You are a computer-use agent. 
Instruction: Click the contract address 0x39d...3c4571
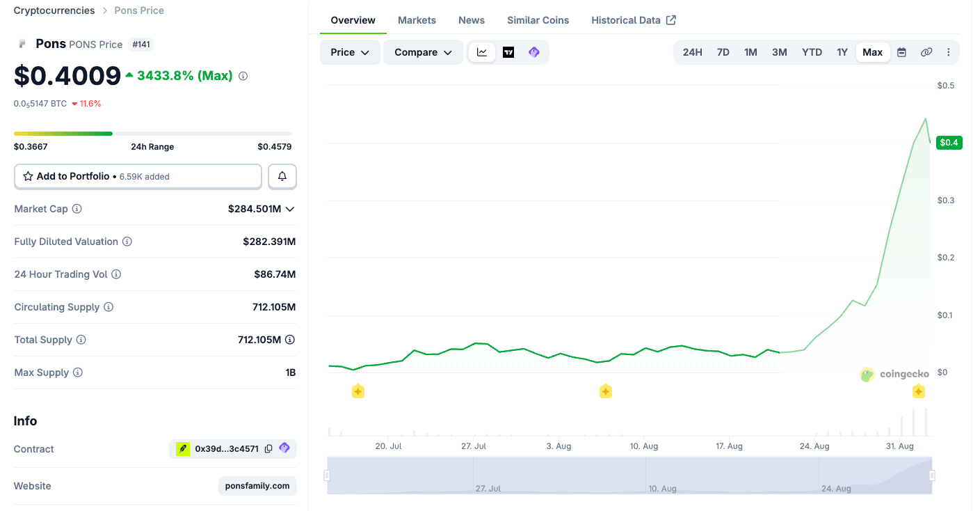point(227,449)
